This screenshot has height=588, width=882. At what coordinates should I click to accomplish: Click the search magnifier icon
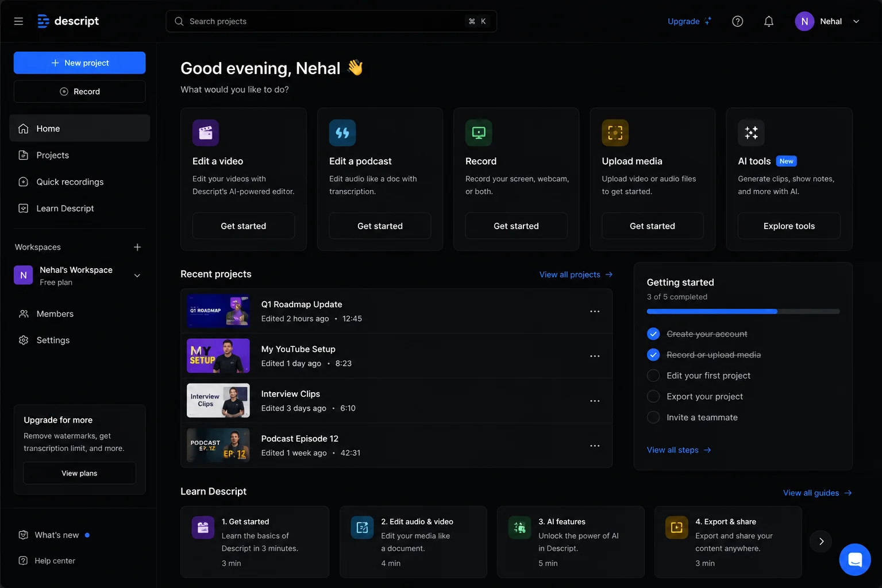[179, 21]
